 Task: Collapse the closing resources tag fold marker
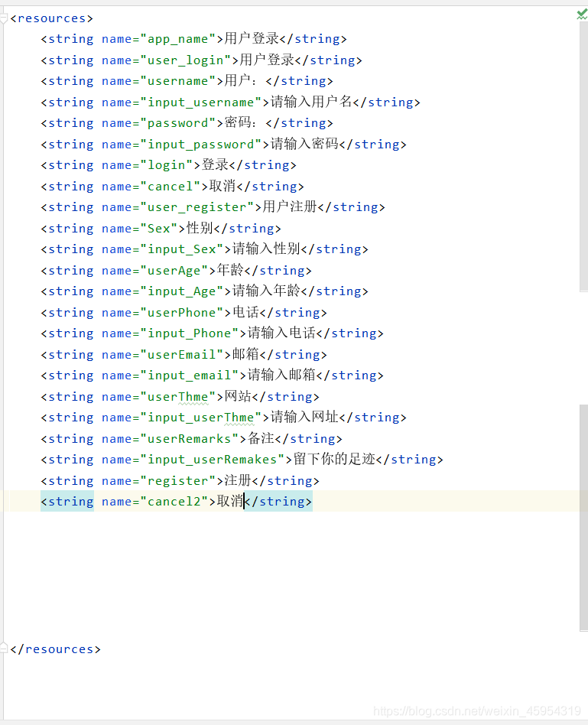[x=4, y=648]
